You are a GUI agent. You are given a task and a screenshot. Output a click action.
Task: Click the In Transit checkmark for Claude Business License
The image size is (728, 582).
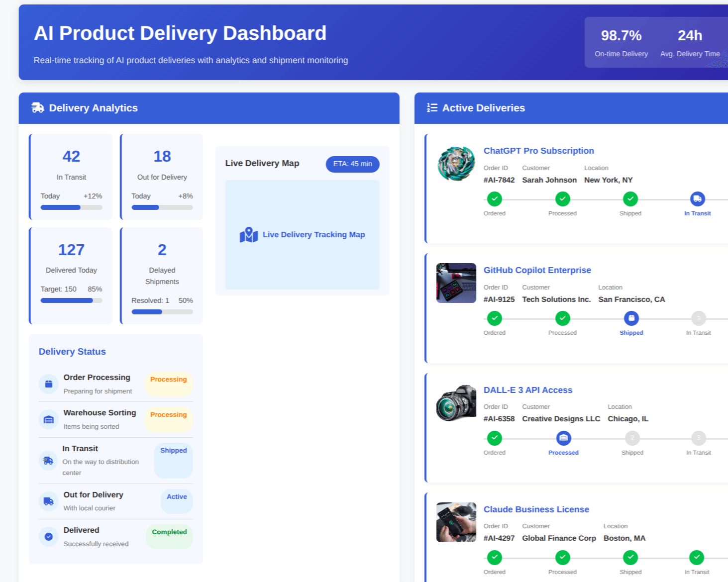tap(697, 558)
